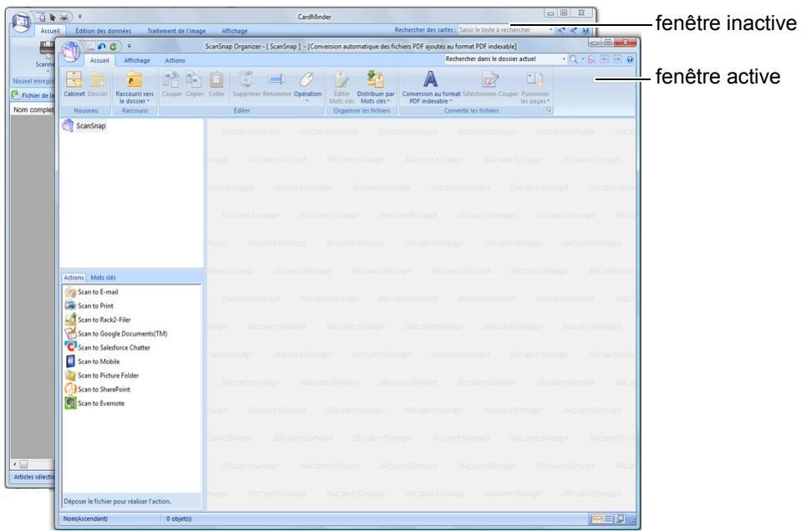Click the CardMinder application orb button
801x532 pixels.
[21, 23]
